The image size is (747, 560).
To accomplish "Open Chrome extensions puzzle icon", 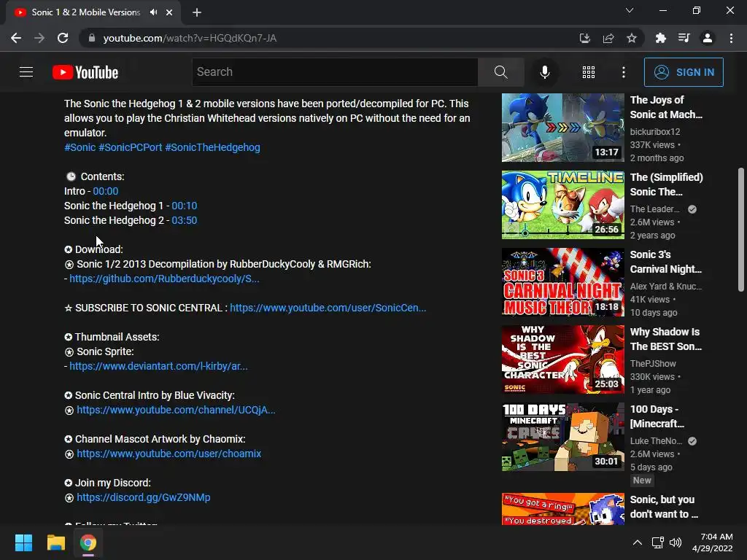I will (660, 38).
